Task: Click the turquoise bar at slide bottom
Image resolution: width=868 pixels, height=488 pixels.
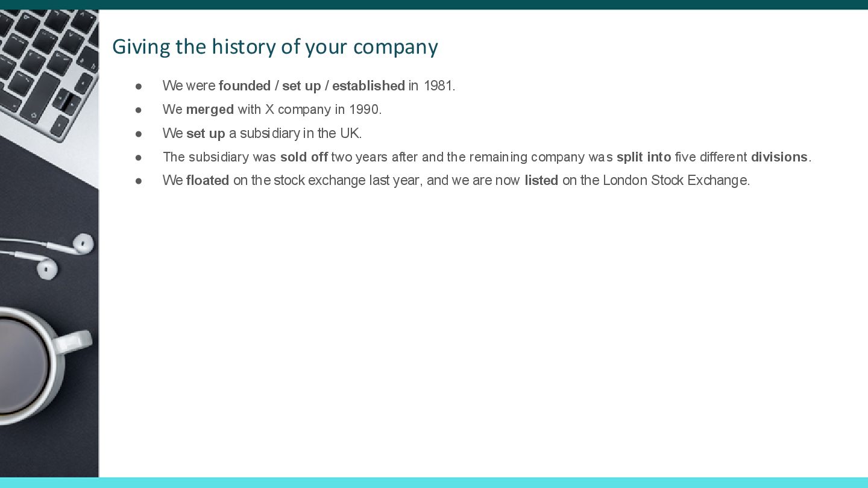Action: pos(434,483)
